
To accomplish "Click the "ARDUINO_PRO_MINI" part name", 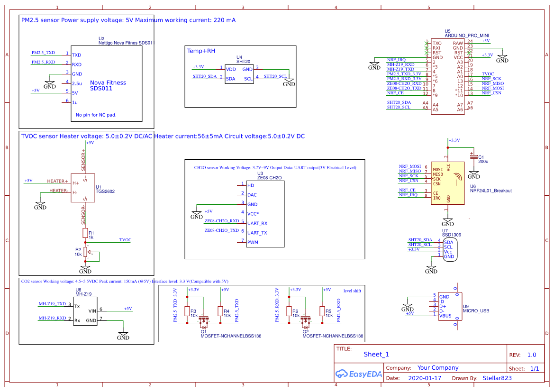I will pyautogui.click(x=467, y=36).
